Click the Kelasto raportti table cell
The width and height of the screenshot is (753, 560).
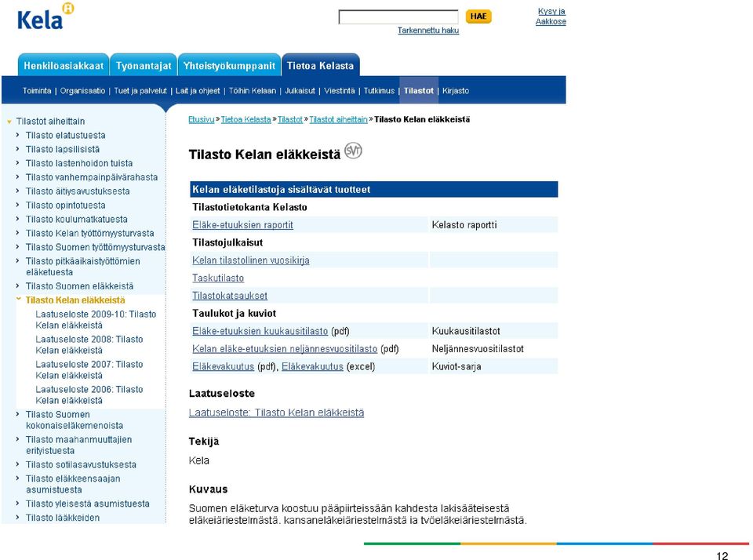pyautogui.click(x=493, y=225)
